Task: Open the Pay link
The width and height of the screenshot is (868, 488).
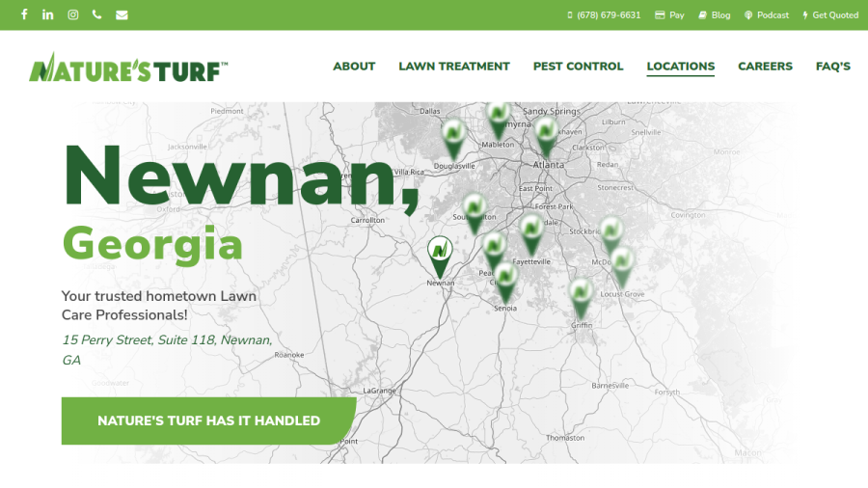Action: pos(670,14)
